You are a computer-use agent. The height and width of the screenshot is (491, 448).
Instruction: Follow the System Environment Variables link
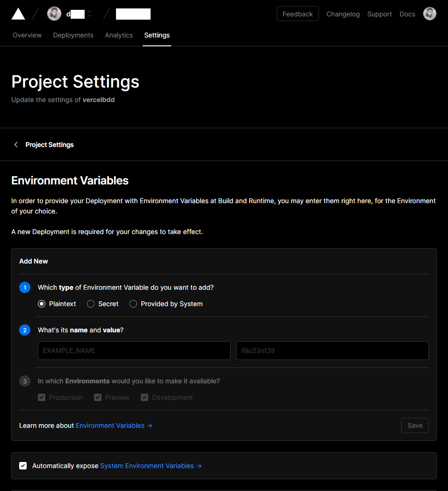click(151, 466)
